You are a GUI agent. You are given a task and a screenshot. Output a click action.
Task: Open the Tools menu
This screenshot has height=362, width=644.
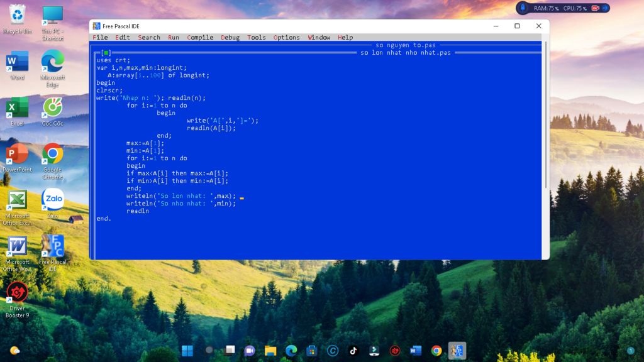point(257,37)
